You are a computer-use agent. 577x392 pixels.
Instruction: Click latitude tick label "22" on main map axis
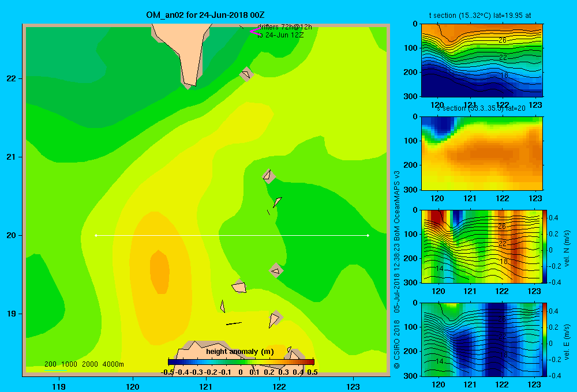[x=12, y=78]
